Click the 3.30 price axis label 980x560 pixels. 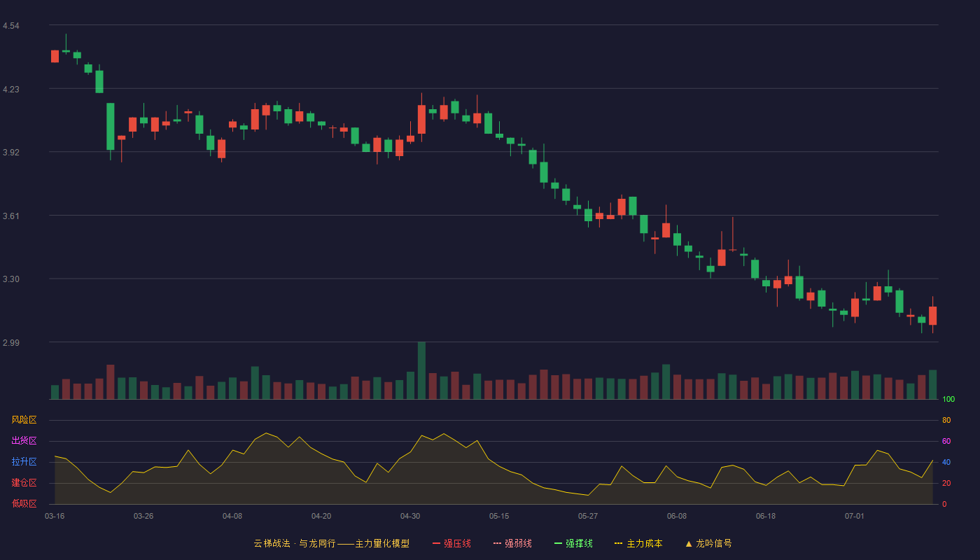pos(11,279)
